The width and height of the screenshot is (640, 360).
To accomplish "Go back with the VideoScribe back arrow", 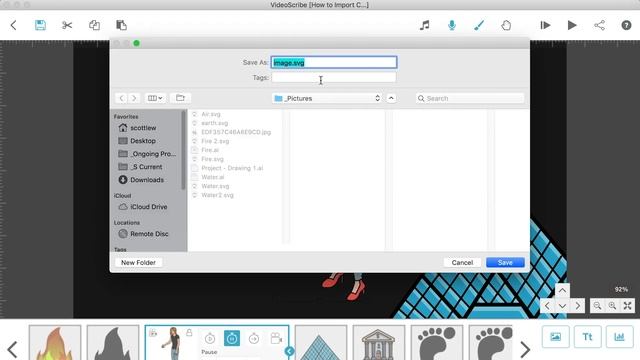I will click(x=13, y=25).
